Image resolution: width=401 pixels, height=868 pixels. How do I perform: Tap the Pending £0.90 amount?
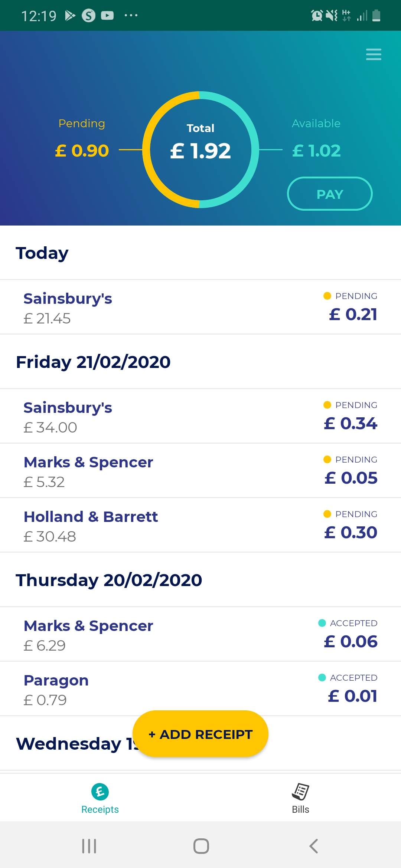click(x=82, y=151)
